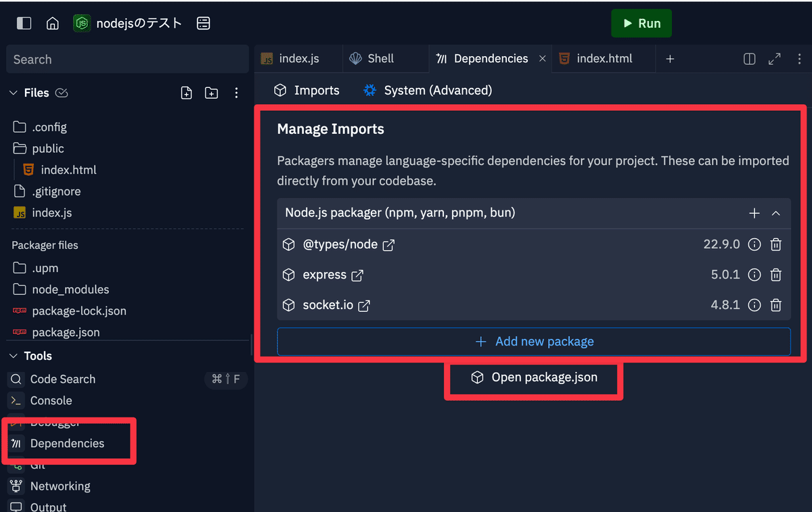The width and height of the screenshot is (812, 512).
Task: View socket.io details via info icon
Action: 754,305
